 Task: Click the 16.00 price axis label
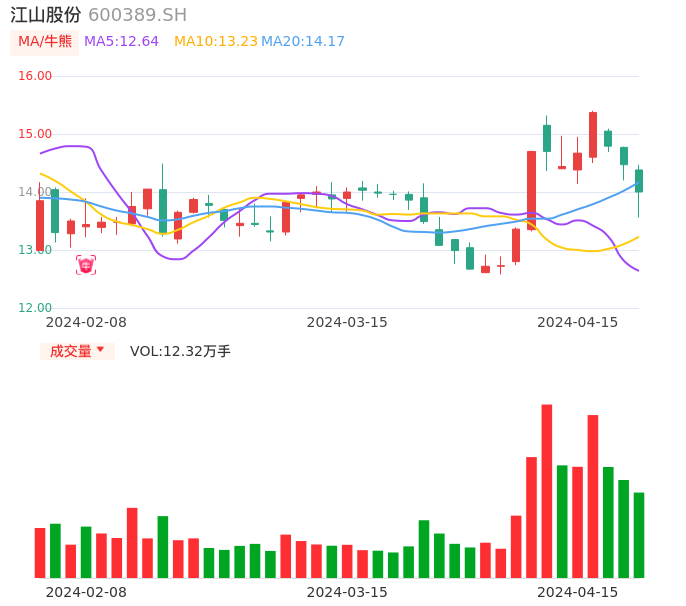point(35,76)
